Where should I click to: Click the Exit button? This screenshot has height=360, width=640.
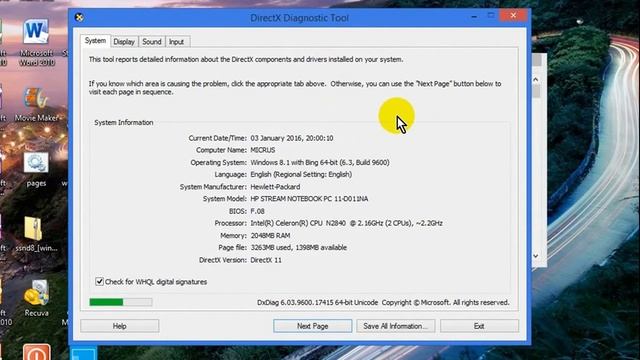479,326
